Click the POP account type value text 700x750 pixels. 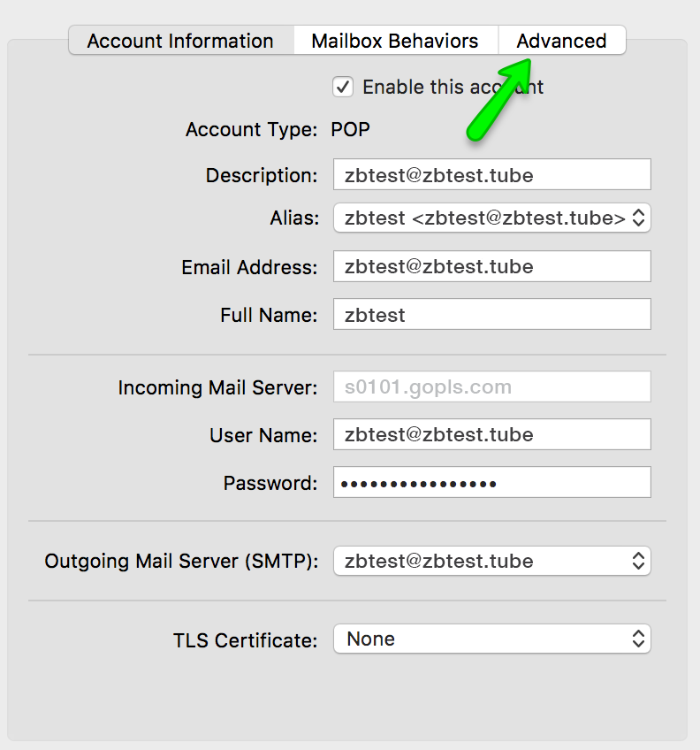point(350,130)
